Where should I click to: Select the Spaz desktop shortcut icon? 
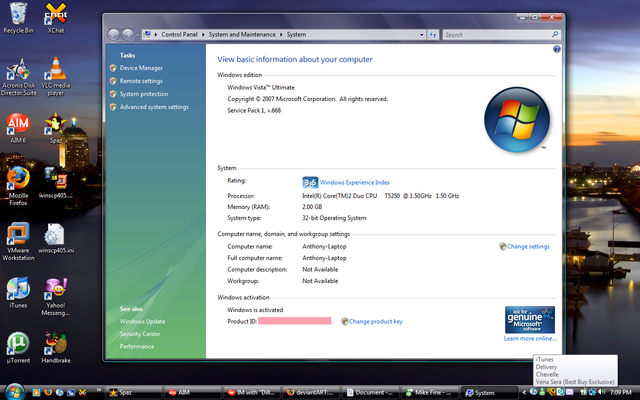click(x=56, y=128)
